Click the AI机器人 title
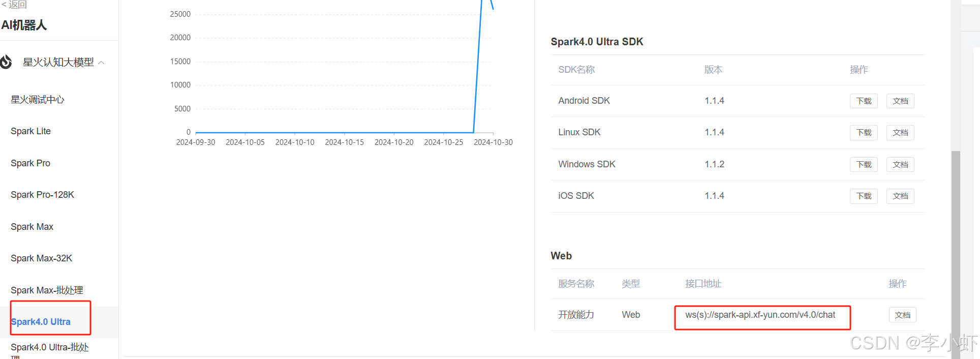 point(24,25)
